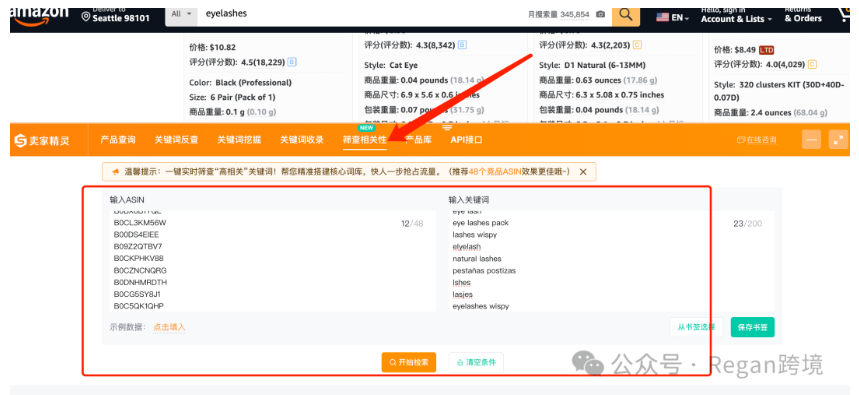Screen dimensions: 859x395
Task: Click the camera icon in search bar
Action: click(x=600, y=15)
